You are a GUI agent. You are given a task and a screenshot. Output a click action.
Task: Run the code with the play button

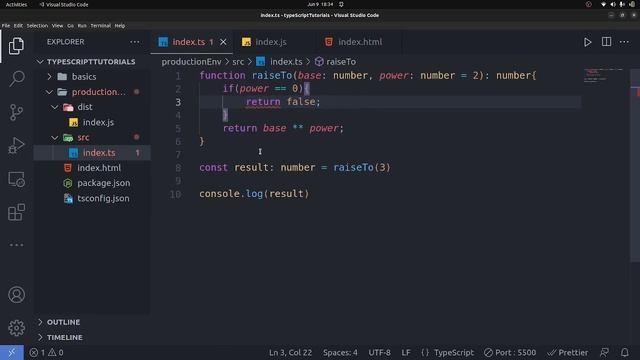[x=587, y=42]
